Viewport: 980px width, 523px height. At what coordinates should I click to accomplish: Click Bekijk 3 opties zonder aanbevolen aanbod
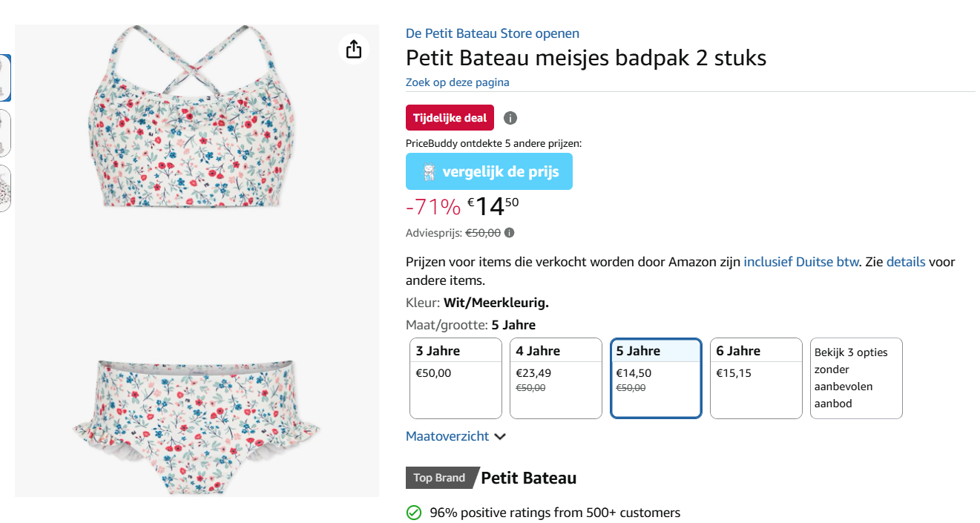point(855,378)
